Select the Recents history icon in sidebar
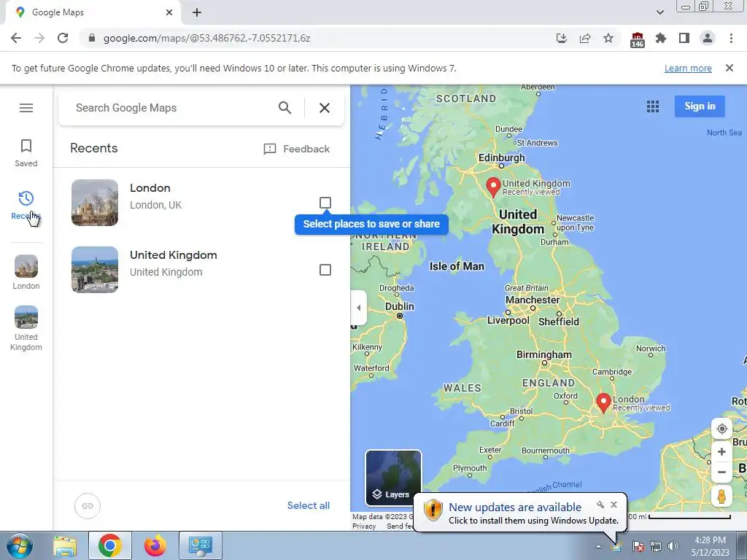The height and width of the screenshot is (560, 747). point(26,198)
